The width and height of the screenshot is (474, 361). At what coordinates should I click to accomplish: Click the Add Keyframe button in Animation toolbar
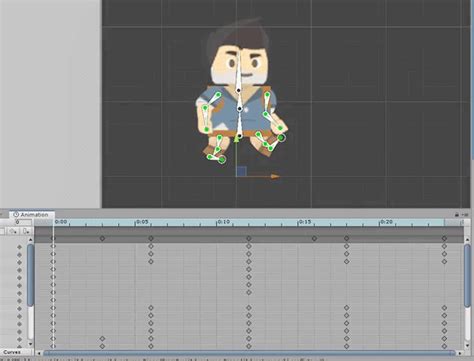coord(13,231)
